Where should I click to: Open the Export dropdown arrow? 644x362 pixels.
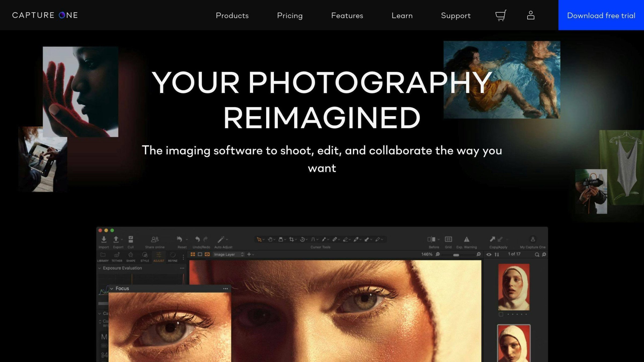(x=122, y=239)
